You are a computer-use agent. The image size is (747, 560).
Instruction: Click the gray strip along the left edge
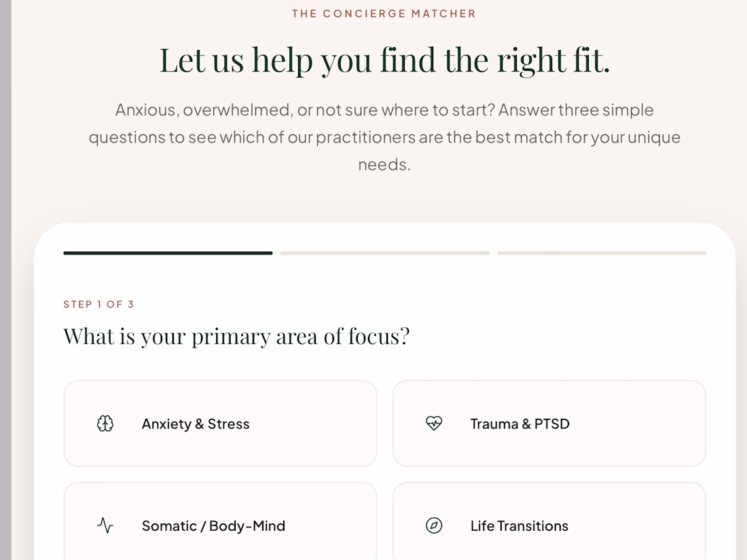pos(5,280)
